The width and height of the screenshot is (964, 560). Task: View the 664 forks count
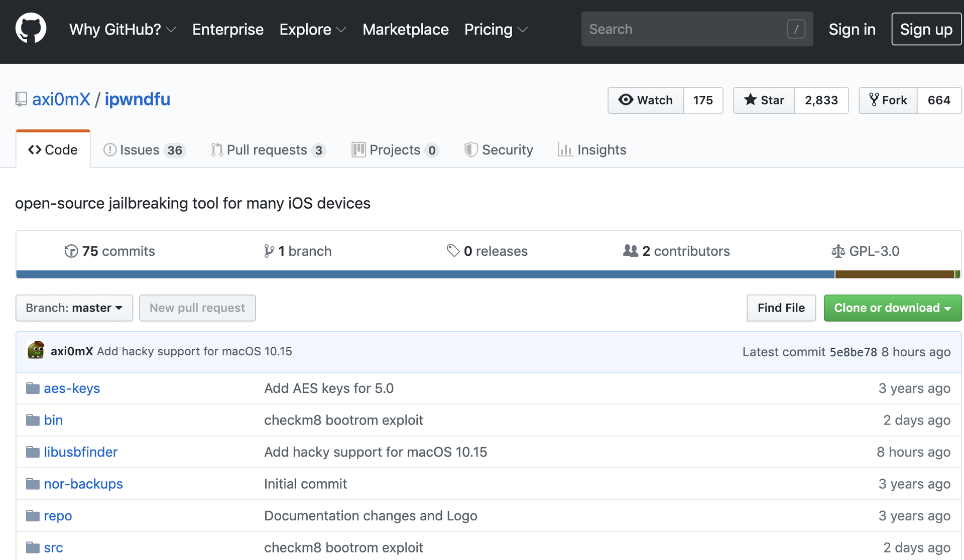point(939,100)
